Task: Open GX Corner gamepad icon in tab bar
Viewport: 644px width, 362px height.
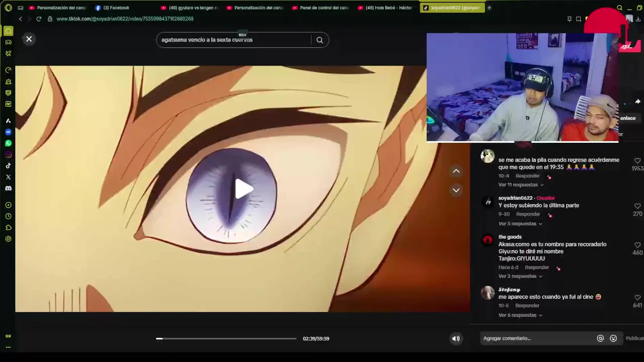Action: tap(21, 8)
